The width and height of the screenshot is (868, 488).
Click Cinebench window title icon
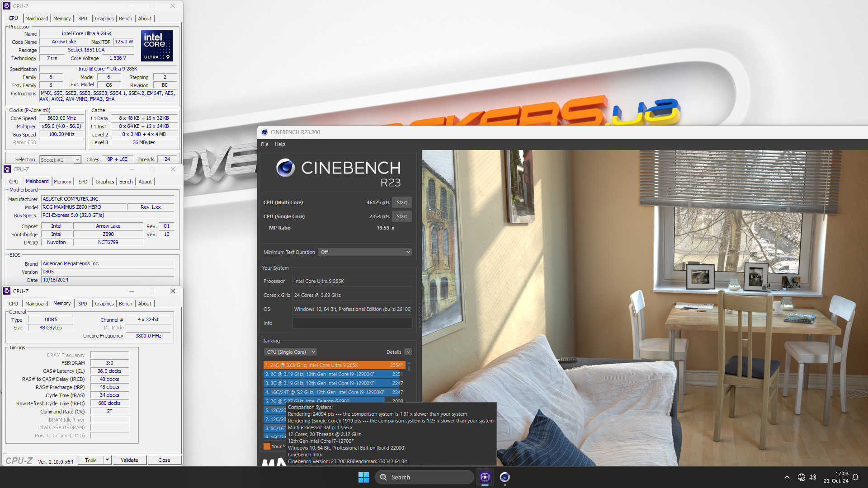click(x=264, y=132)
